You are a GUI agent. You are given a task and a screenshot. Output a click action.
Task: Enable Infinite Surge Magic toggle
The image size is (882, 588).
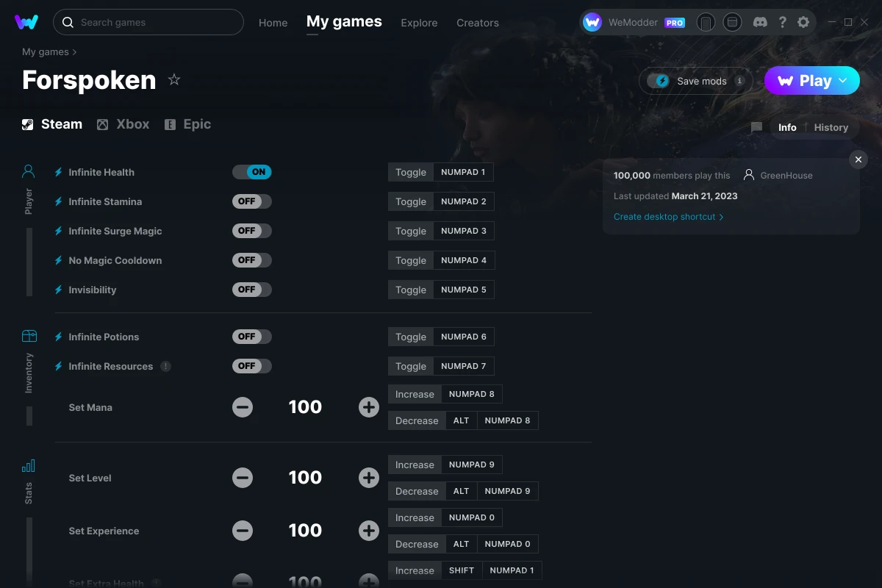[x=252, y=231]
